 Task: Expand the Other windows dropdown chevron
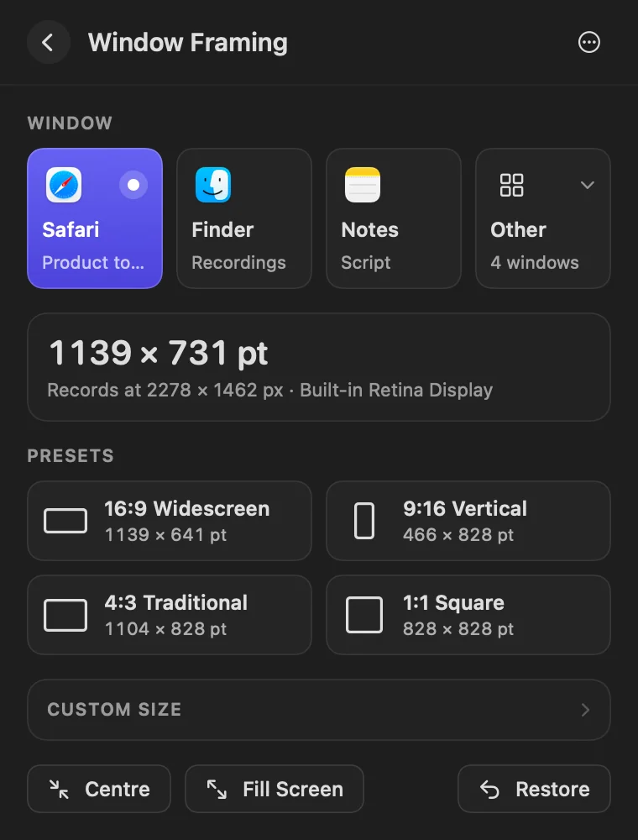[587, 186]
